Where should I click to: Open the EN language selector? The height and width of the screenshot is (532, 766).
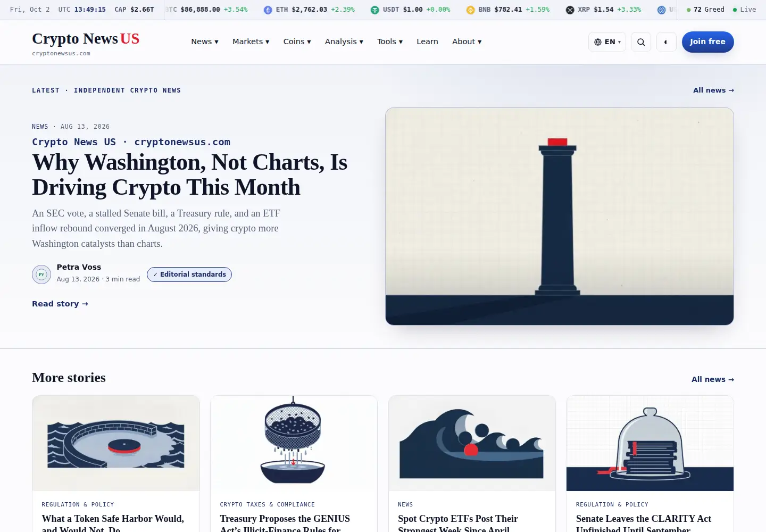607,42
